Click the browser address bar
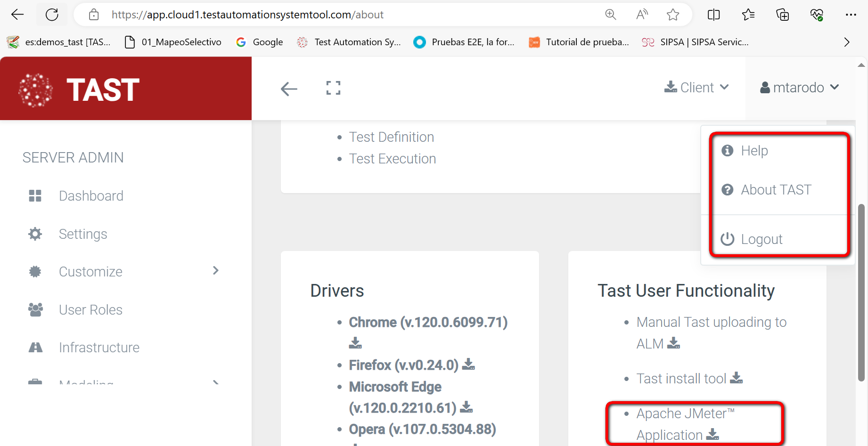This screenshot has width=868, height=446. (x=330, y=15)
